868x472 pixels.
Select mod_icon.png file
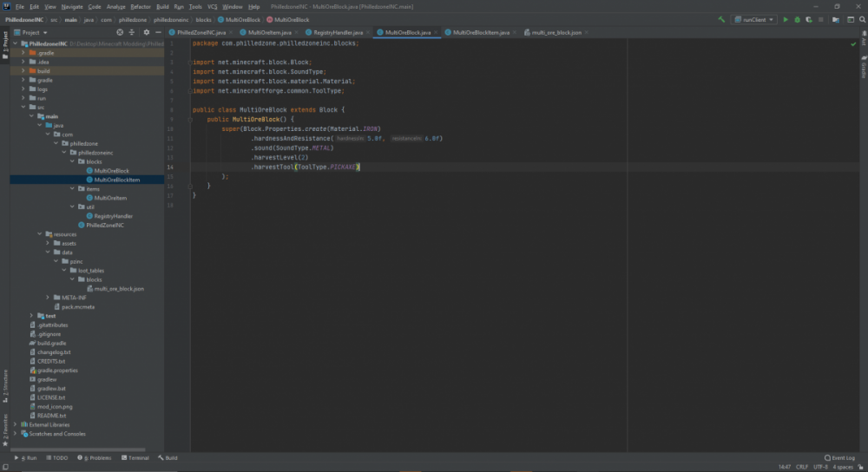point(54,407)
